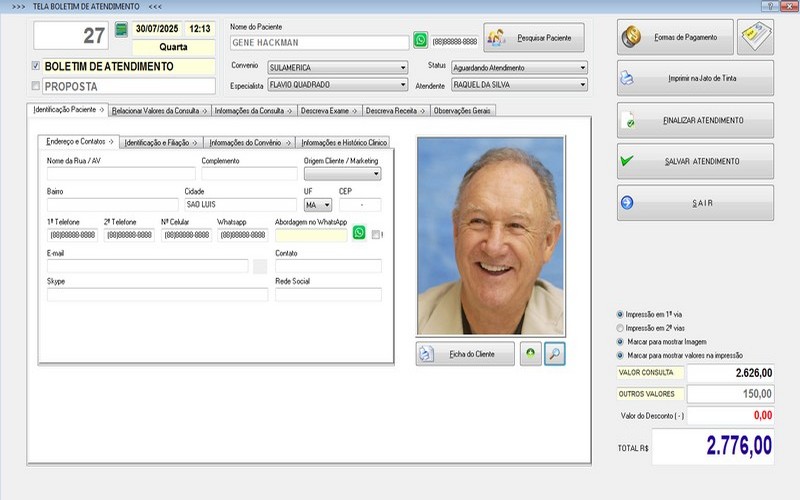Open the Identificação e Filiação sub-tab
The height and width of the screenshot is (500, 800).
(x=162, y=143)
